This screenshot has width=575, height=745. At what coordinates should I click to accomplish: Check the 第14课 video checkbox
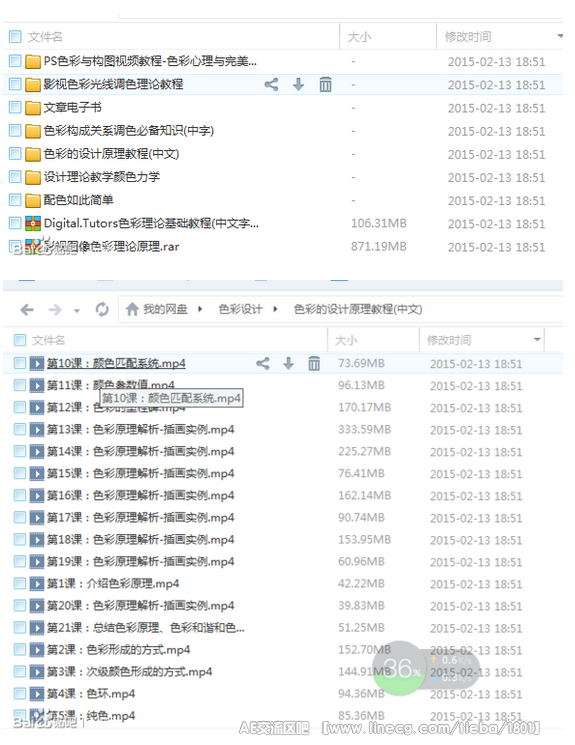click(19, 451)
